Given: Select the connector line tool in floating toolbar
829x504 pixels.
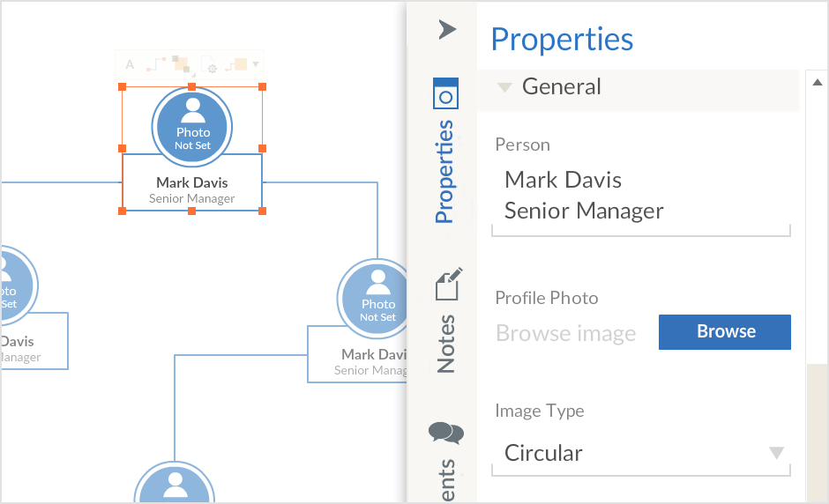Looking at the screenshot, I should [155, 63].
